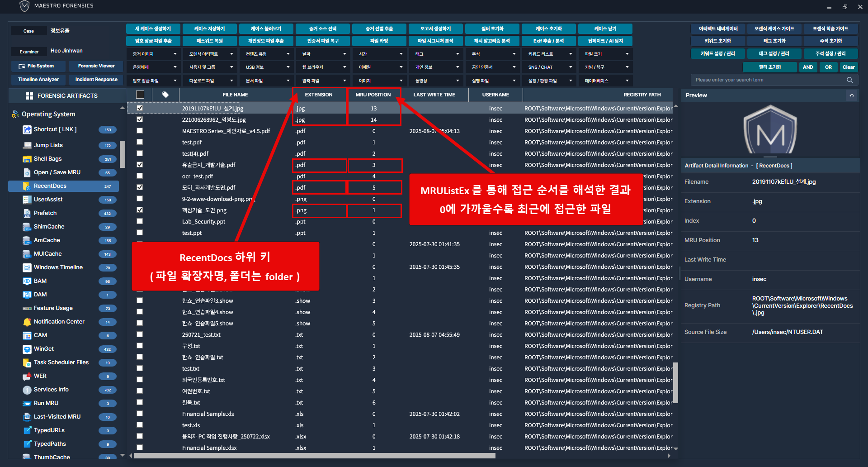Click the Shell Bags folder icon
The image size is (868, 467).
pyautogui.click(x=27, y=159)
